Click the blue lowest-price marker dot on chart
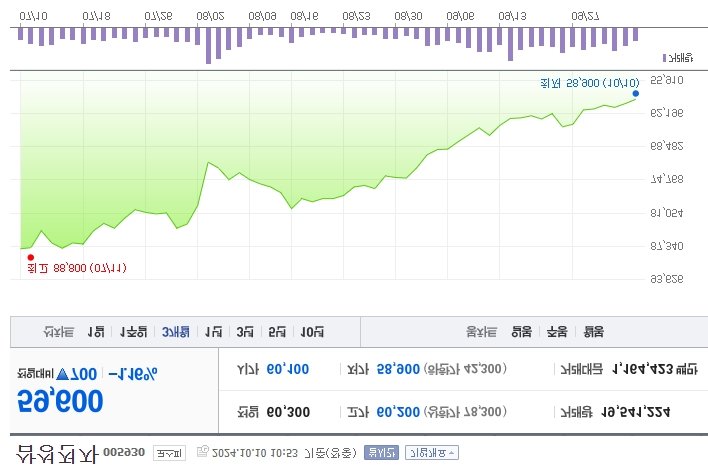Viewport: 708px width, 473px height. 635,94
